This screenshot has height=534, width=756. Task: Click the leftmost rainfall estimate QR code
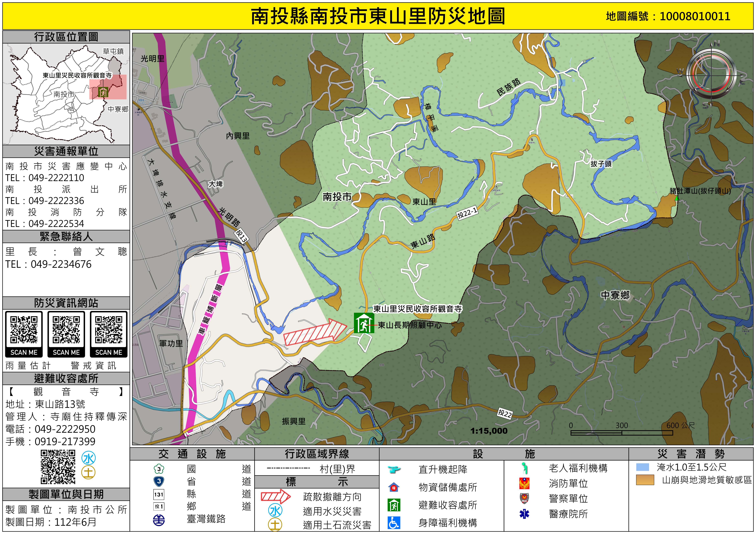point(24,330)
